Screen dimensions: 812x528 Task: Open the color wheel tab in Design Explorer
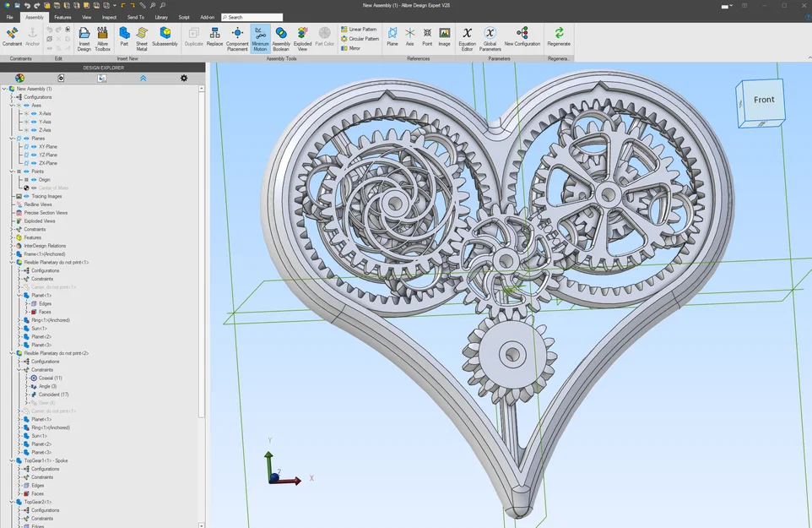coord(19,79)
